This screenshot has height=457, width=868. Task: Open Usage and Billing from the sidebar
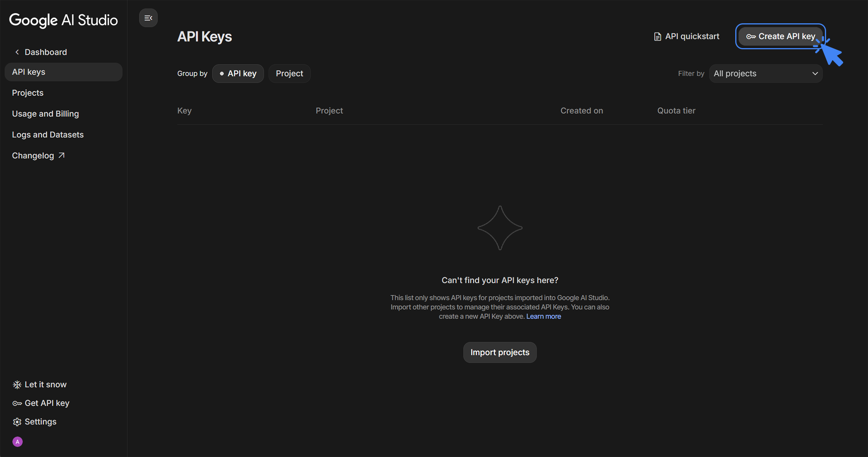point(45,114)
